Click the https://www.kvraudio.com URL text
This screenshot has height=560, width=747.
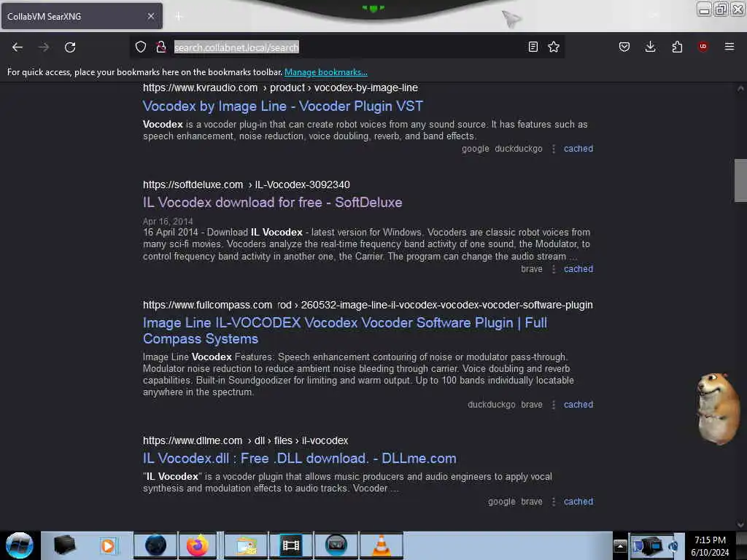(x=200, y=87)
